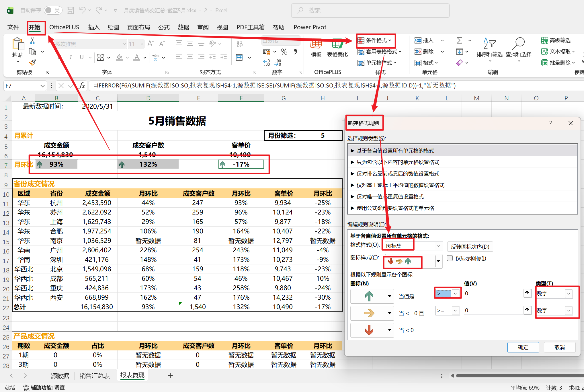
Task: Switch to the 数据 ribbon tab
Action: 183,27
